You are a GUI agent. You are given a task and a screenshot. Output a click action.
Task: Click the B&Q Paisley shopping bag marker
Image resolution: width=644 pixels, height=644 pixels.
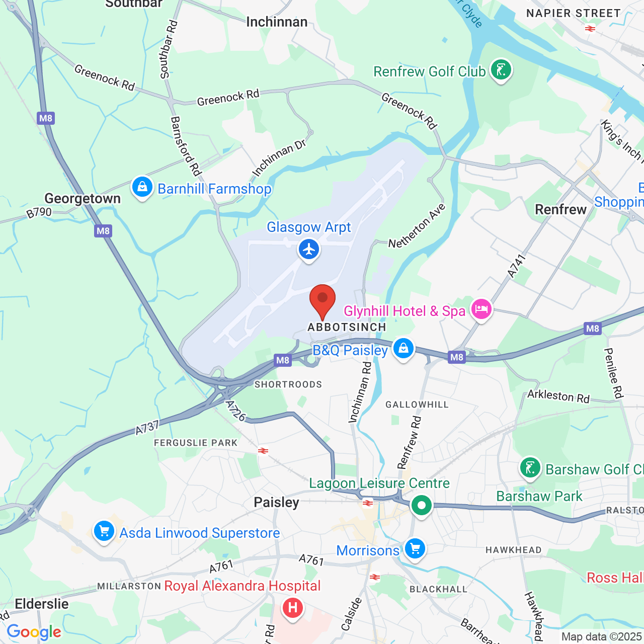(403, 349)
